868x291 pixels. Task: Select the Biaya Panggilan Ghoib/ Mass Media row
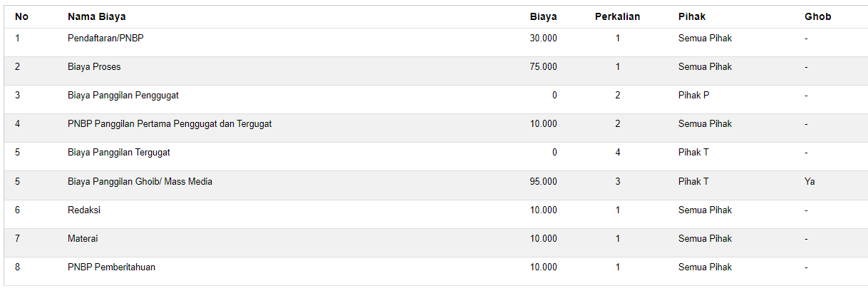(x=140, y=182)
